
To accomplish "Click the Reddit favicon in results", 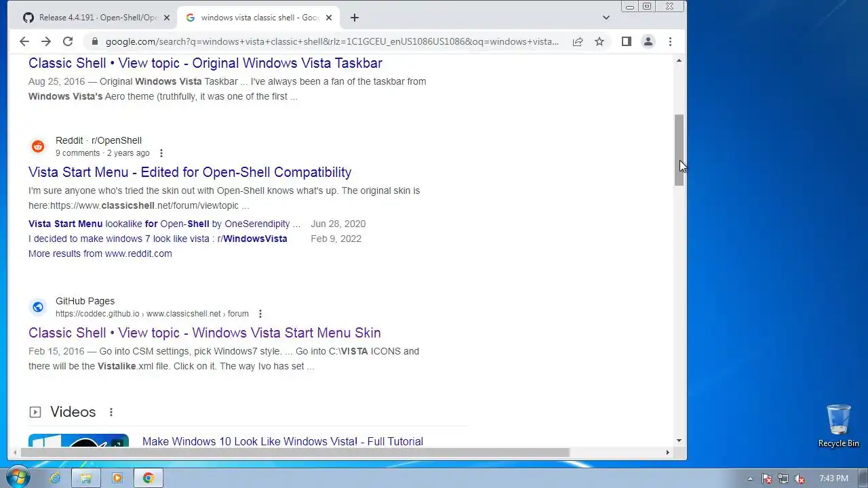I will (38, 146).
